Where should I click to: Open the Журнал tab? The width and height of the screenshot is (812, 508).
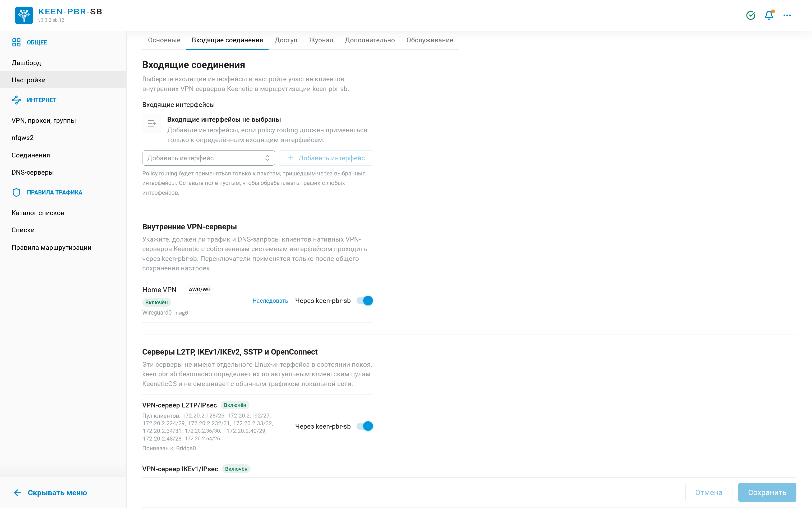click(321, 40)
